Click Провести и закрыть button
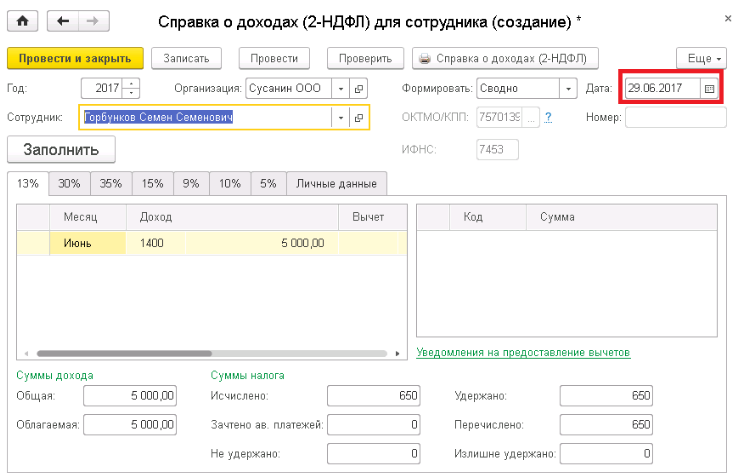Image resolution: width=733 pixels, height=476 pixels. click(x=75, y=58)
